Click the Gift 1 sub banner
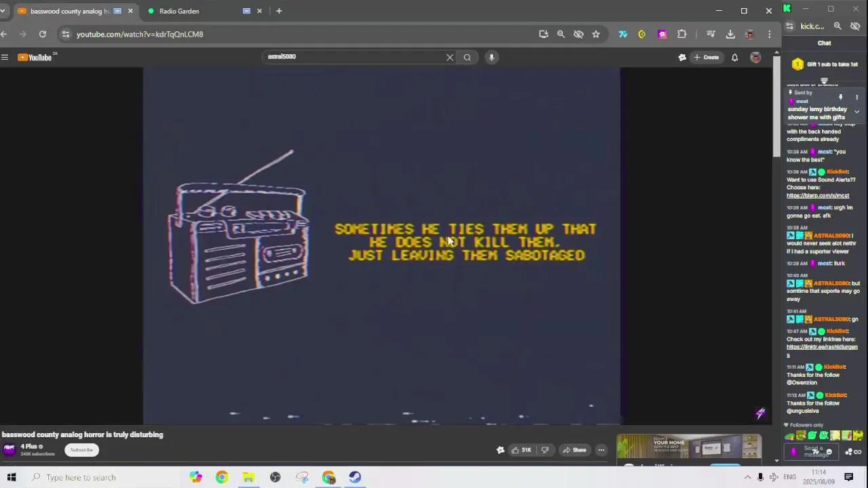 click(x=825, y=64)
